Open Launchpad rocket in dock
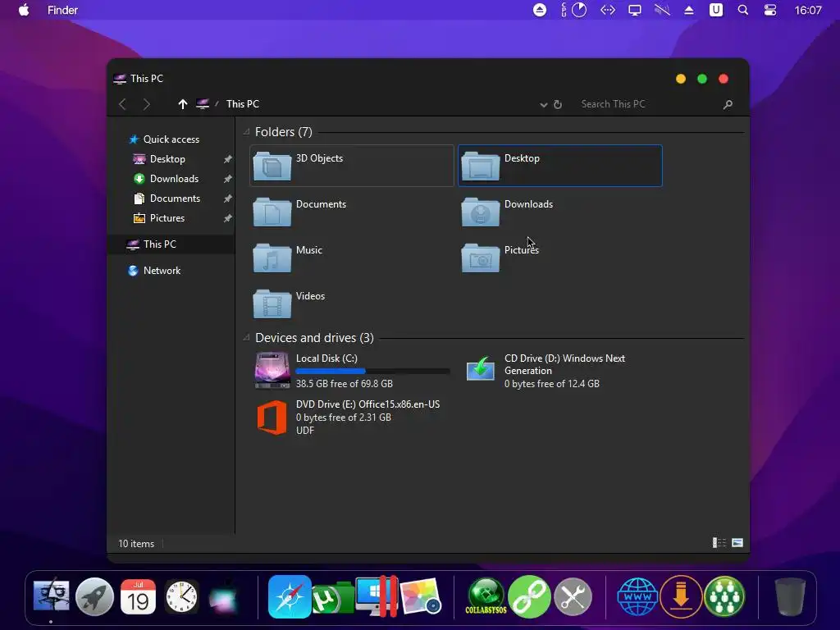 click(95, 597)
